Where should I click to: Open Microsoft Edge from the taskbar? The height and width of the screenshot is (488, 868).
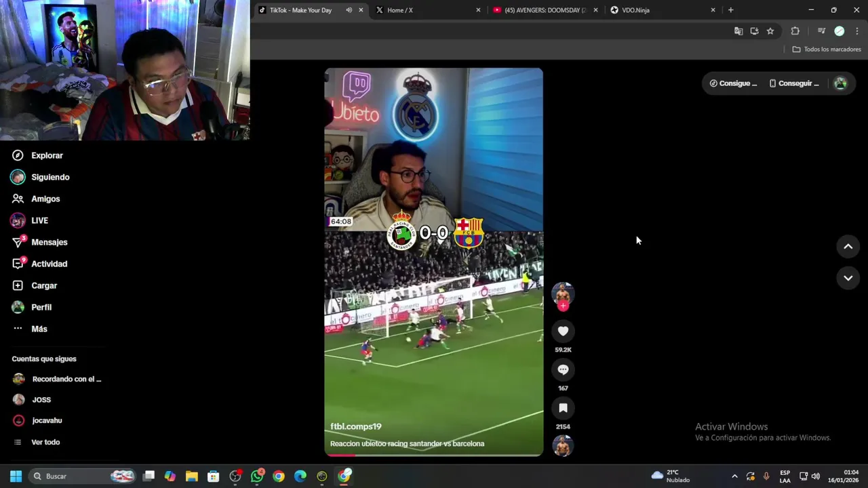300,476
